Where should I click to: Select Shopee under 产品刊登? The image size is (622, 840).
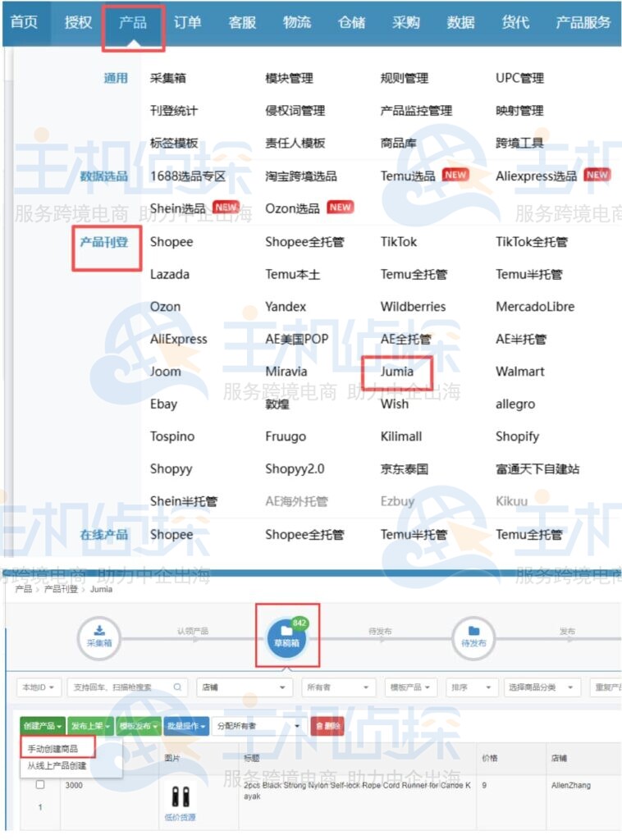pos(172,242)
